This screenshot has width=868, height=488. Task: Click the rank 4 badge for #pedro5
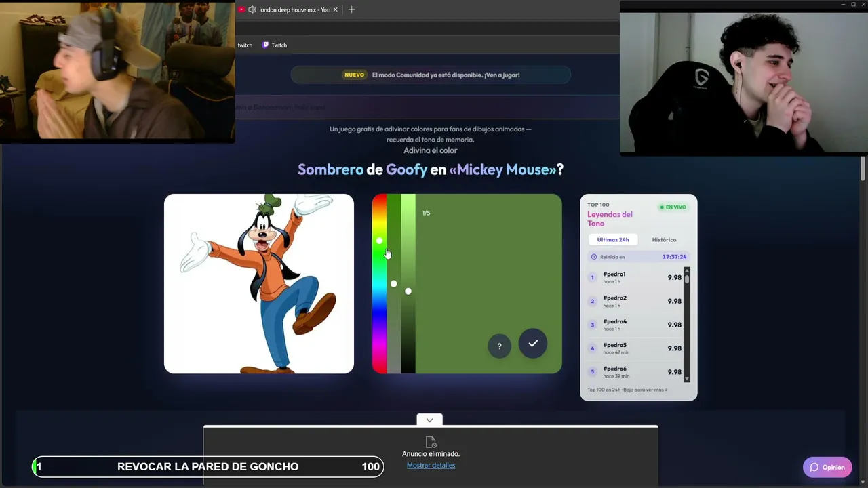pyautogui.click(x=592, y=348)
